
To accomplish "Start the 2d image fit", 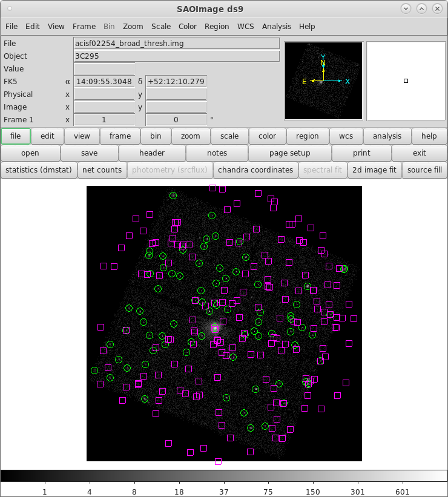I will pos(375,170).
